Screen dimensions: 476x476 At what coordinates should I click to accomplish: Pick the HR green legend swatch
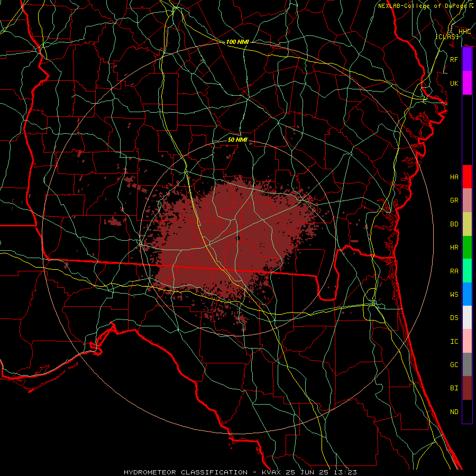[x=467, y=248]
